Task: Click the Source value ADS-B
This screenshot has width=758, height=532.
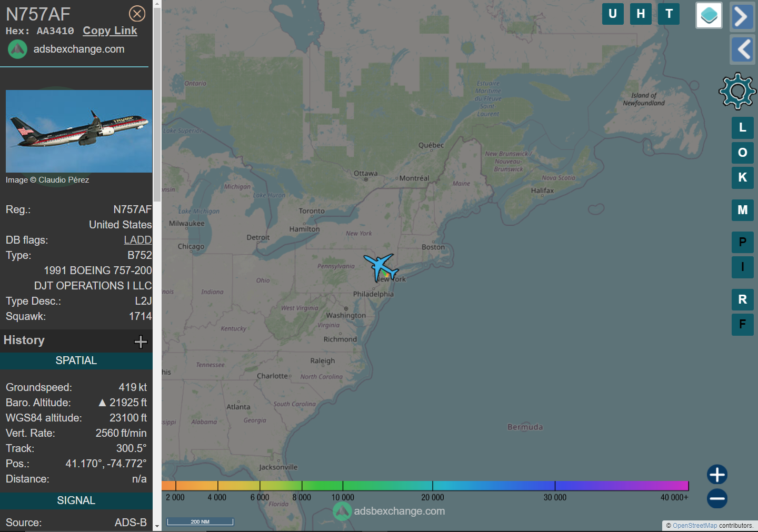Action: [131, 523]
